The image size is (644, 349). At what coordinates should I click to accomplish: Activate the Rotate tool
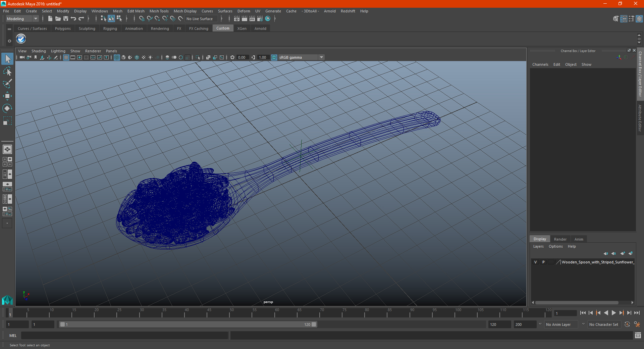tap(7, 108)
